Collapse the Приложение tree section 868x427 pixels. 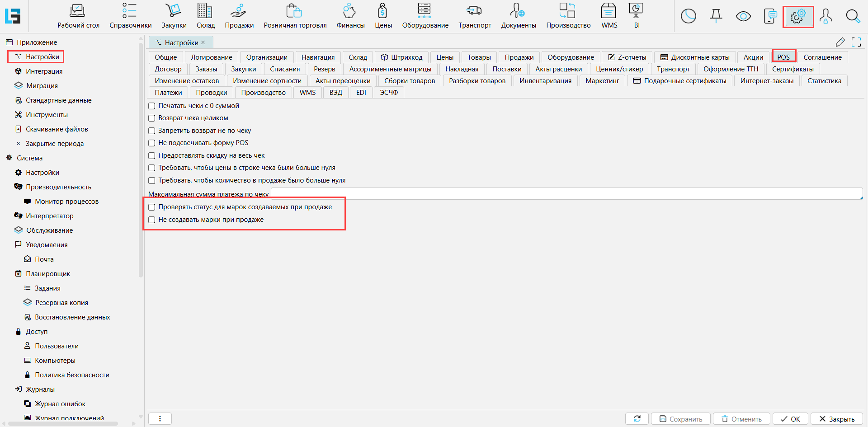tap(9, 42)
